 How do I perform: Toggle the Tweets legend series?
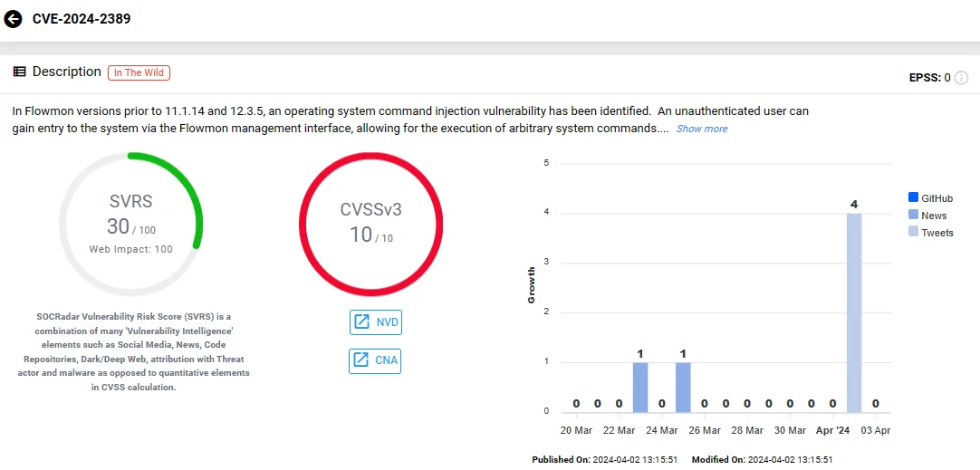point(930,233)
